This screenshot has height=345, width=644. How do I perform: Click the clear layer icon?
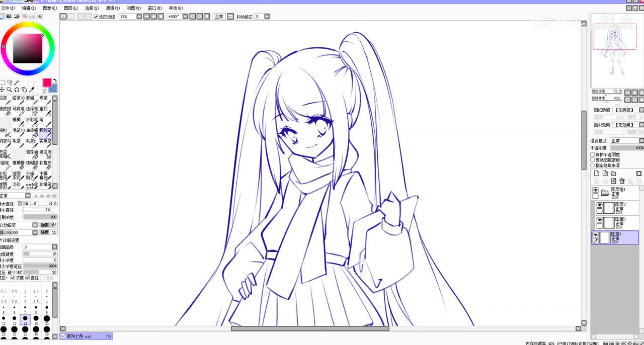[613, 181]
